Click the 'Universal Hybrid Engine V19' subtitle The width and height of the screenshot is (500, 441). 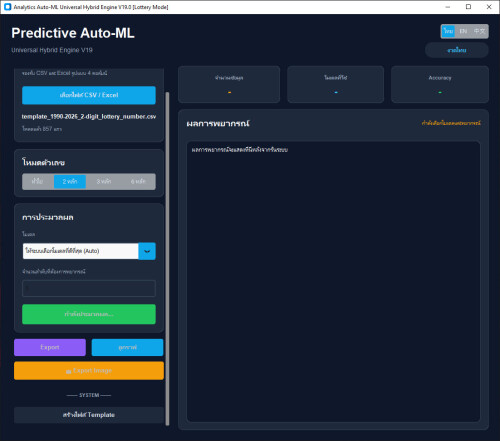[52, 50]
